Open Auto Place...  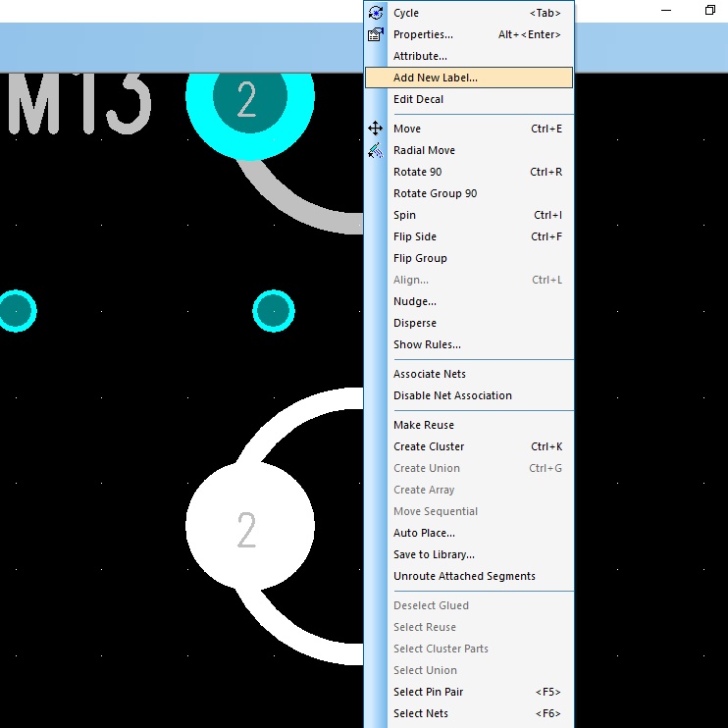pyautogui.click(x=469, y=533)
